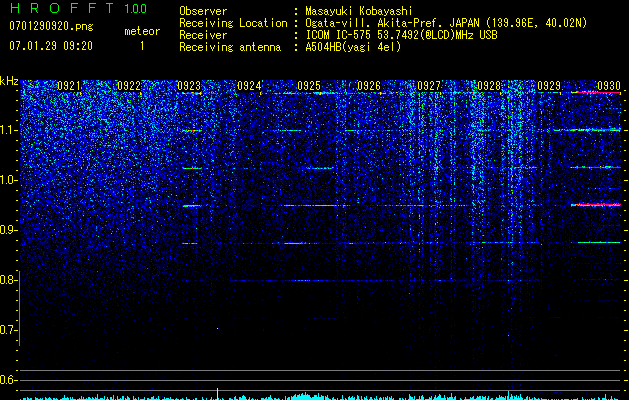The image size is (629, 400).
Task: Click the Observer field label
Action: [203, 11]
